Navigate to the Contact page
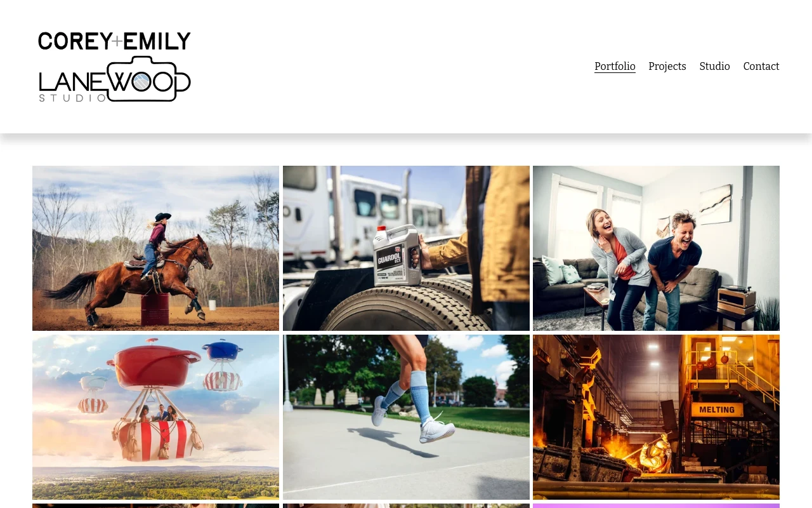The height and width of the screenshot is (508, 812). click(x=761, y=66)
